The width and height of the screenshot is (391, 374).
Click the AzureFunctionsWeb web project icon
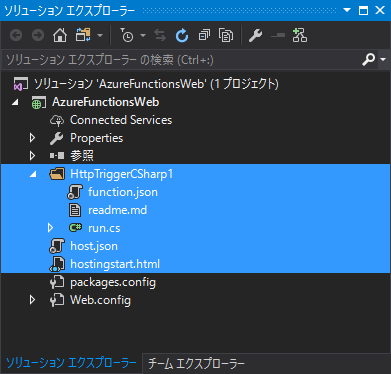pyautogui.click(x=39, y=102)
